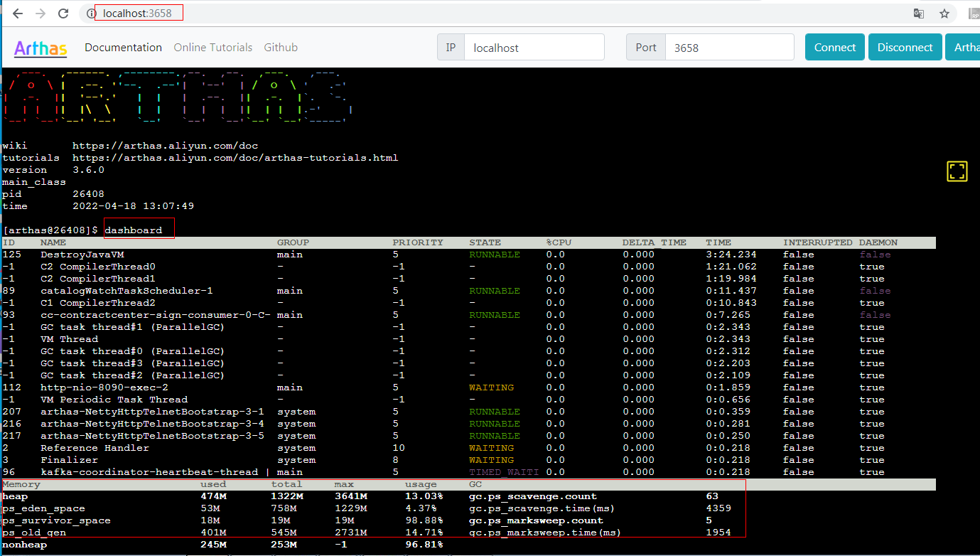The width and height of the screenshot is (980, 556).
Task: Open the Documentation link
Action: [124, 48]
